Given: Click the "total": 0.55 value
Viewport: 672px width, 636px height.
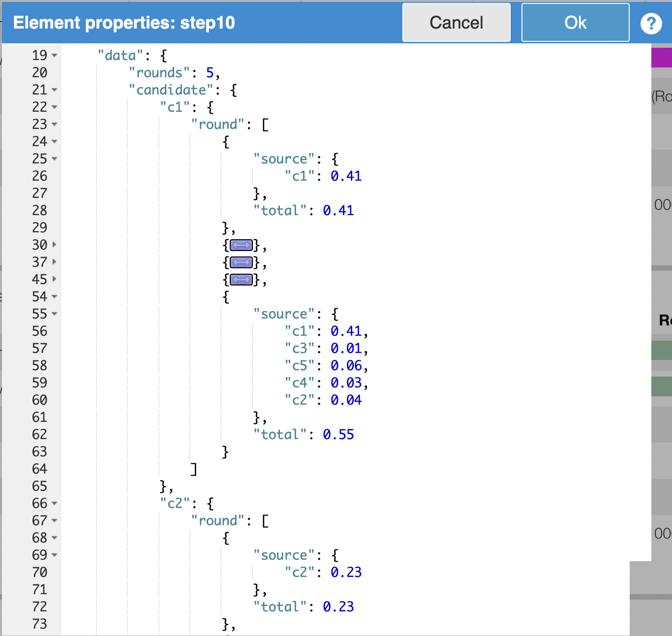Looking at the screenshot, I should [x=338, y=435].
